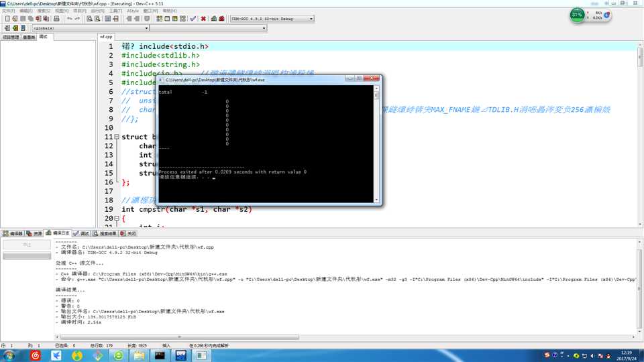Image resolution: width=644 pixels, height=362 pixels.
Task: Click the Toggle bookmark toolbar icon
Action: (147, 19)
